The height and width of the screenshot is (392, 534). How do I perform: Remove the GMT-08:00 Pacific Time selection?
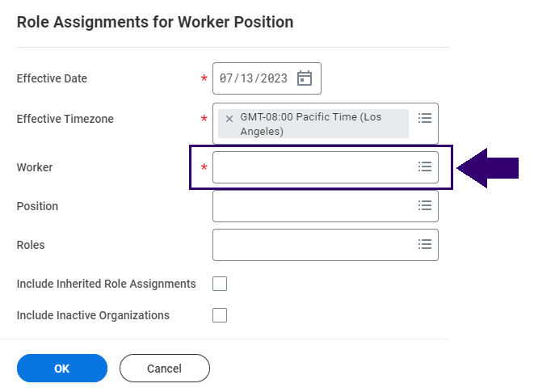coord(229,119)
